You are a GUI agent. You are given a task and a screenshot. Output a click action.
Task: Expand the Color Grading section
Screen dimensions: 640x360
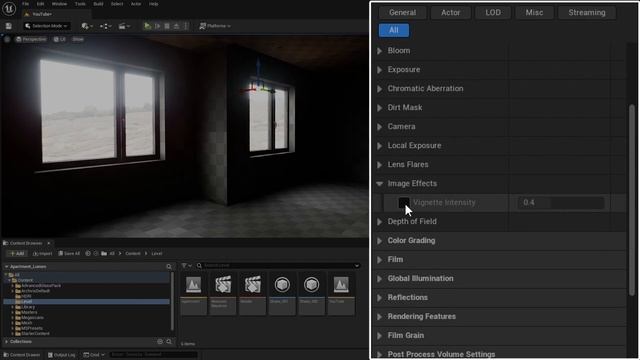380,240
